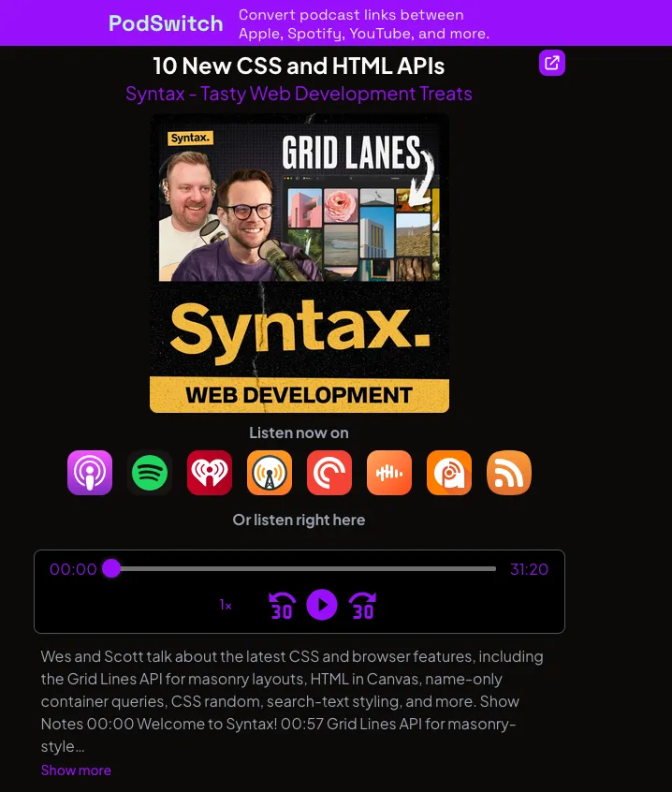
Task: Rewind 30 seconds
Action: (x=282, y=605)
